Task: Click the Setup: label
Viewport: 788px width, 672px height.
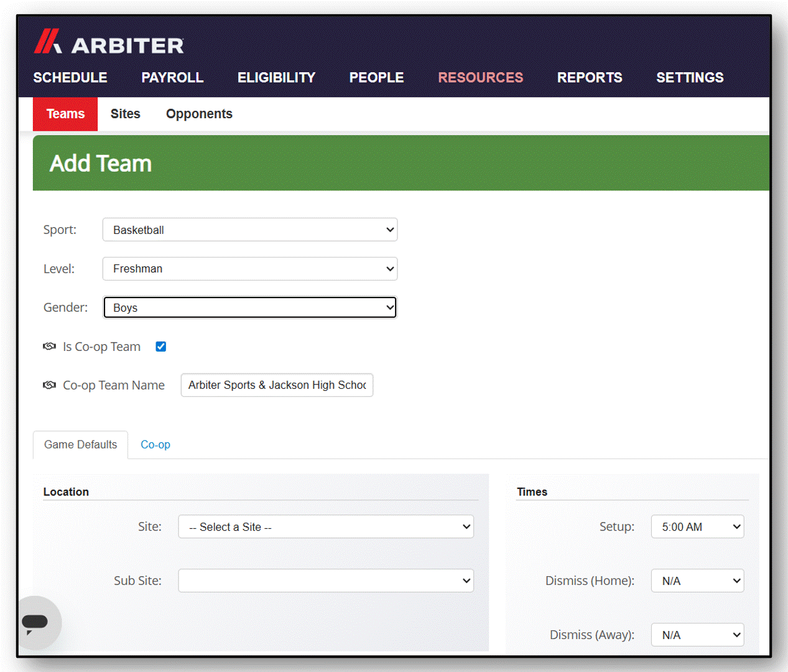Action: pyautogui.click(x=617, y=526)
